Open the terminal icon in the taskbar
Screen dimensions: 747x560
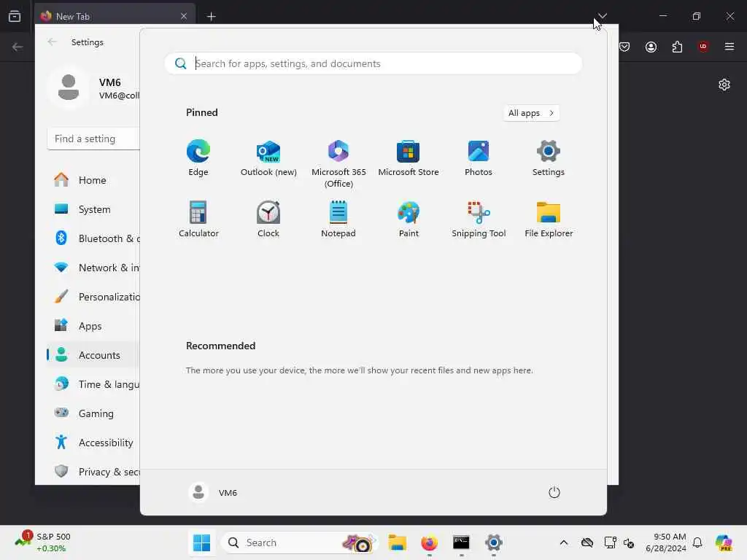[x=461, y=542]
